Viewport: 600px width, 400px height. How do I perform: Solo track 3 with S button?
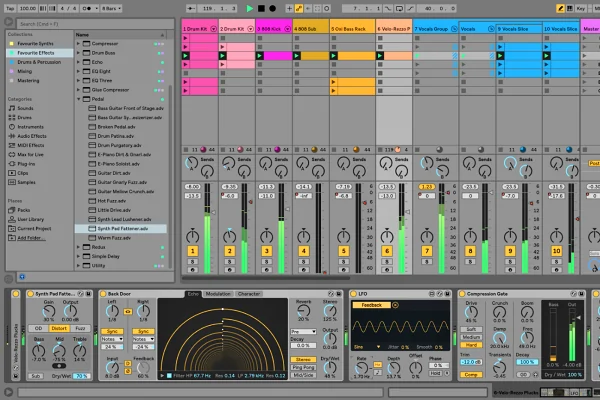pyautogui.click(x=267, y=262)
